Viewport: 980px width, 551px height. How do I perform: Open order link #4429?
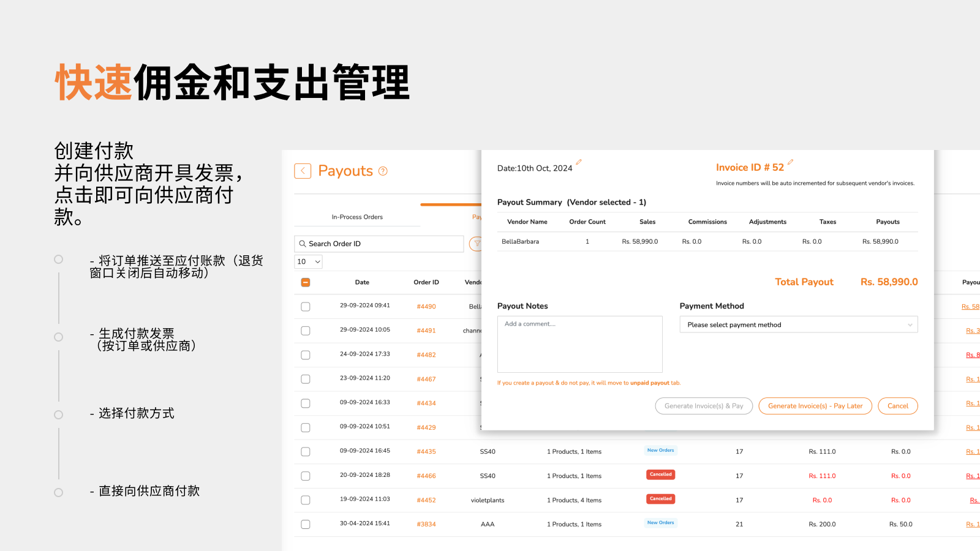(426, 428)
